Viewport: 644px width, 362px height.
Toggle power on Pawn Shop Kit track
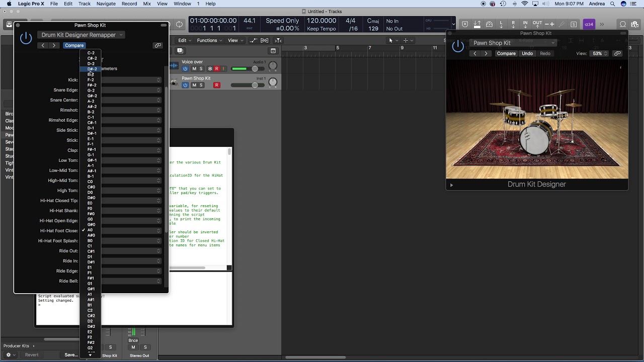[185, 85]
